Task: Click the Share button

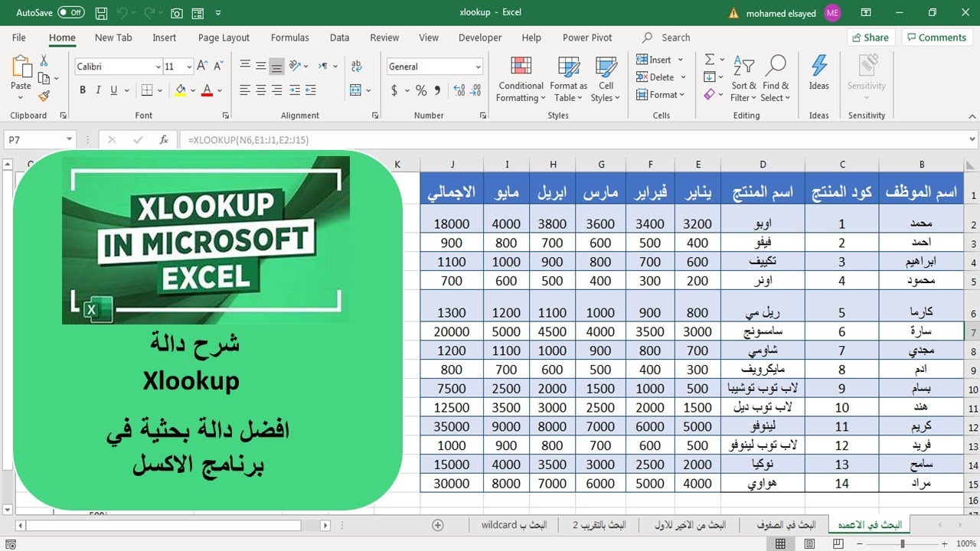Action: tap(871, 37)
